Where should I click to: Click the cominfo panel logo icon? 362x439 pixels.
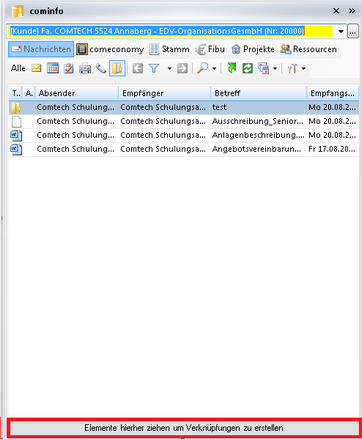click(18, 11)
